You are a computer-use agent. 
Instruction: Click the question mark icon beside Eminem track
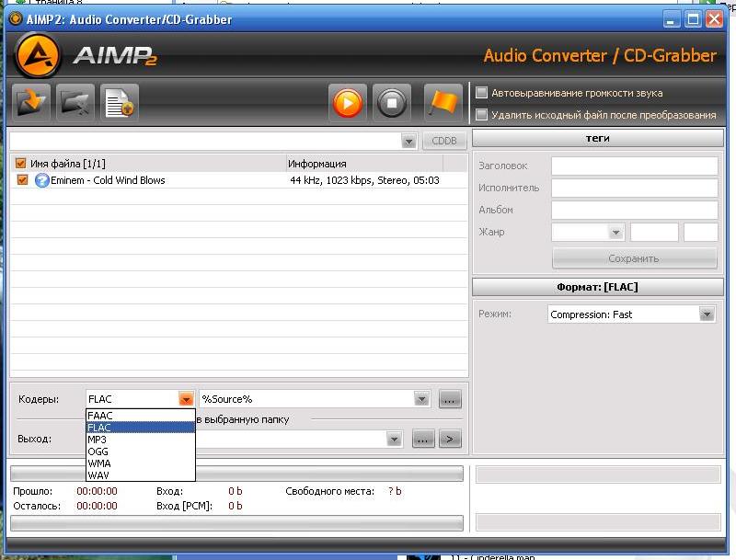[41, 180]
